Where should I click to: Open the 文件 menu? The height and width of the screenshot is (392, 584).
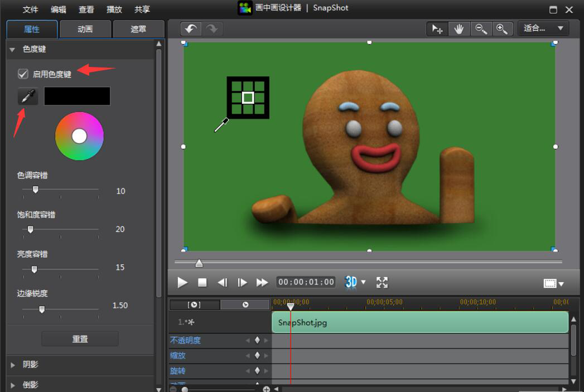[31, 9]
